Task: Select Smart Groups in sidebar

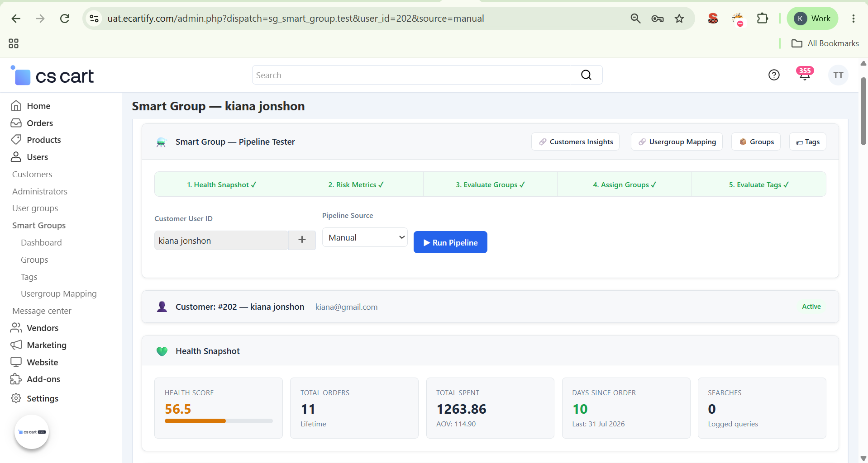Action: [39, 225]
